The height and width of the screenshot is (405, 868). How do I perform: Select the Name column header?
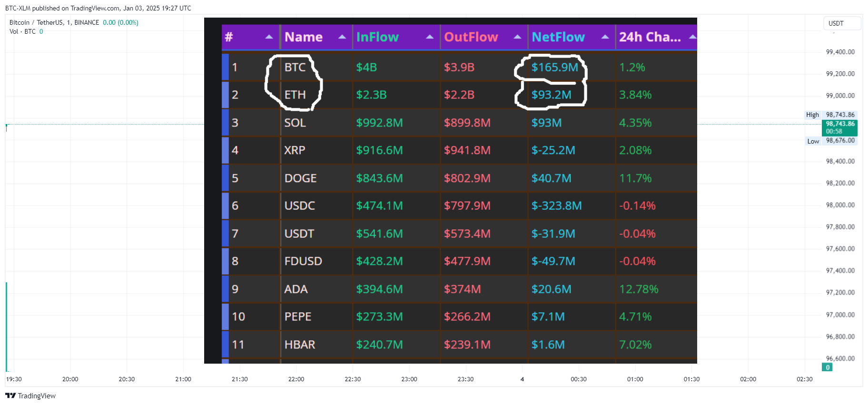[304, 37]
